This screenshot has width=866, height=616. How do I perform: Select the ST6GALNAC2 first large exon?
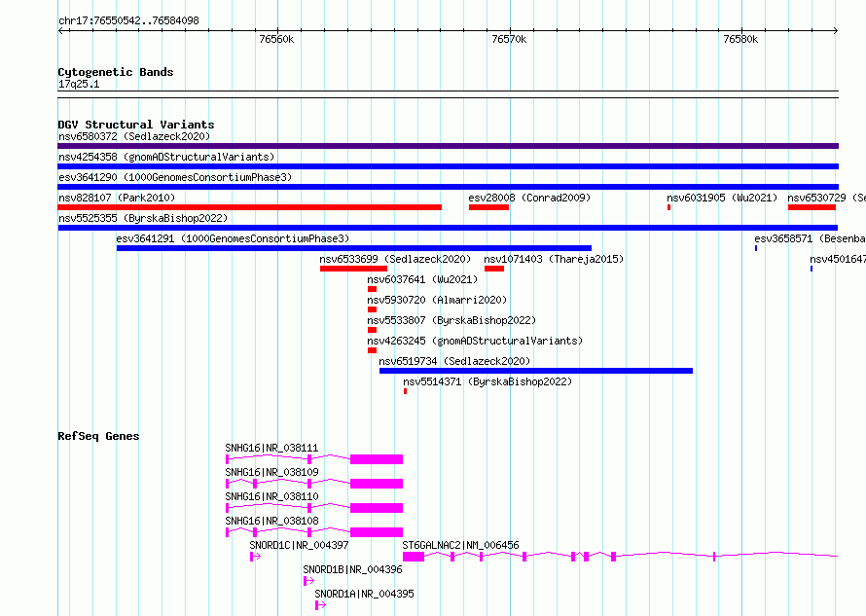pos(414,557)
